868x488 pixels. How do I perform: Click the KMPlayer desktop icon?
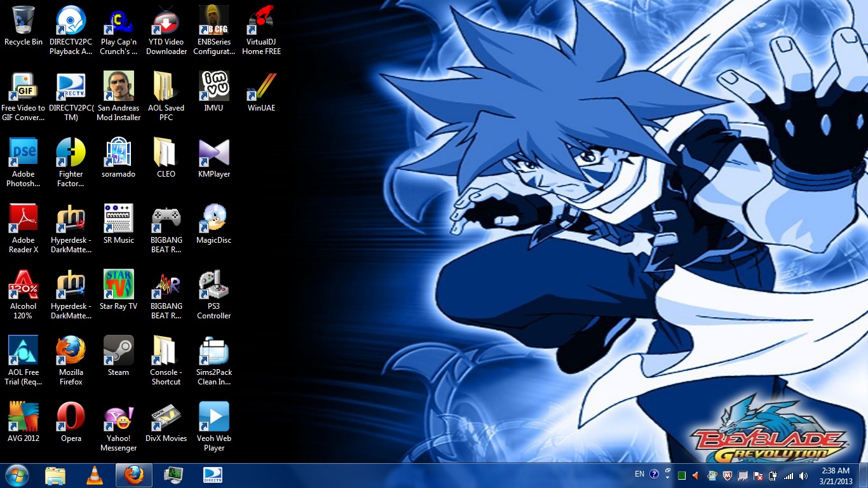(214, 158)
